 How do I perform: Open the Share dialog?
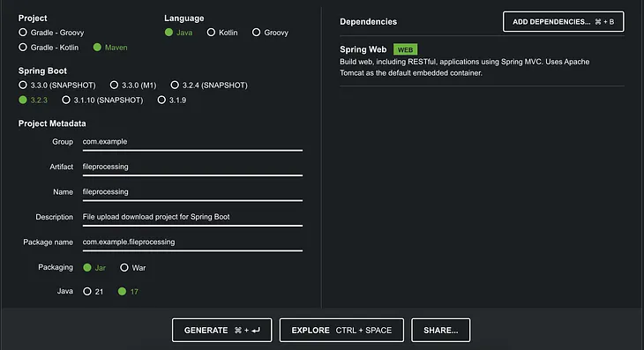point(441,330)
